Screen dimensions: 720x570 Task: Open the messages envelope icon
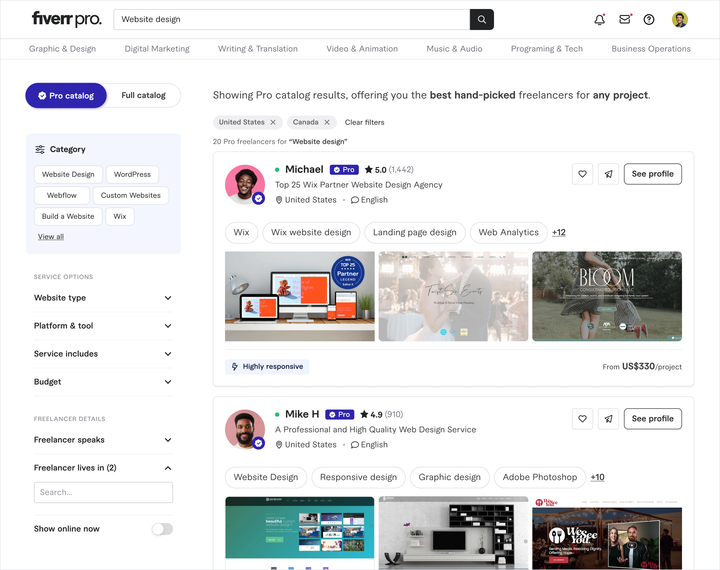pos(624,19)
